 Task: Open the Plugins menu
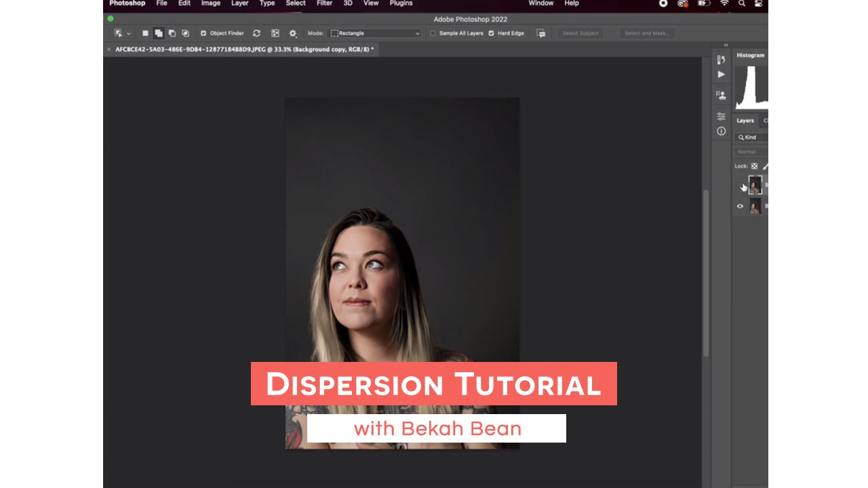point(401,3)
